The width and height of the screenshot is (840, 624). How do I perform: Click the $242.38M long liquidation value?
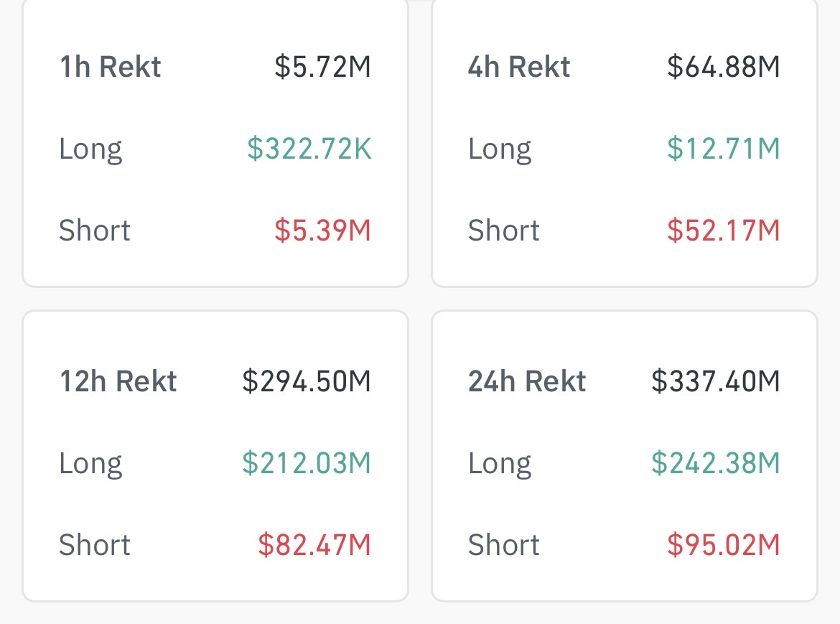point(716,462)
